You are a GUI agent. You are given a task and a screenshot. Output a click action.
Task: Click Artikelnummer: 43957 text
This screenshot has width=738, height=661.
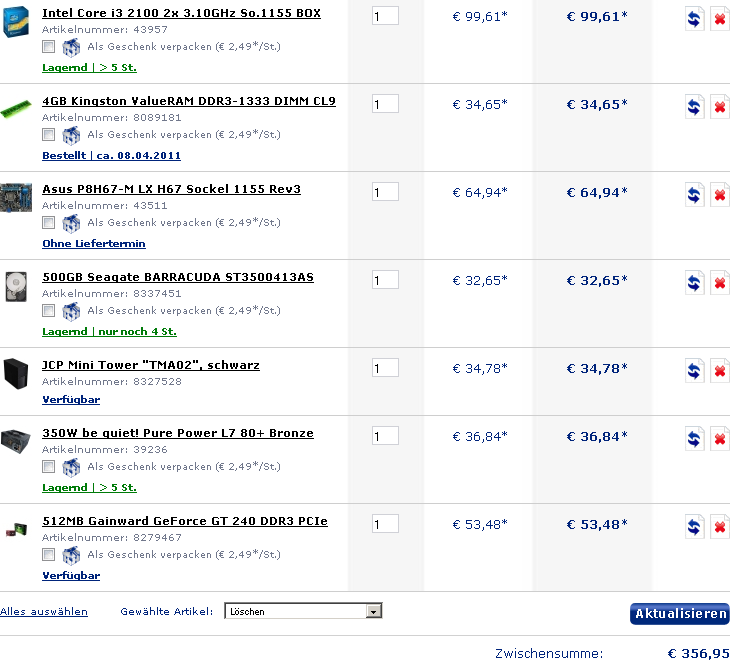104,30
